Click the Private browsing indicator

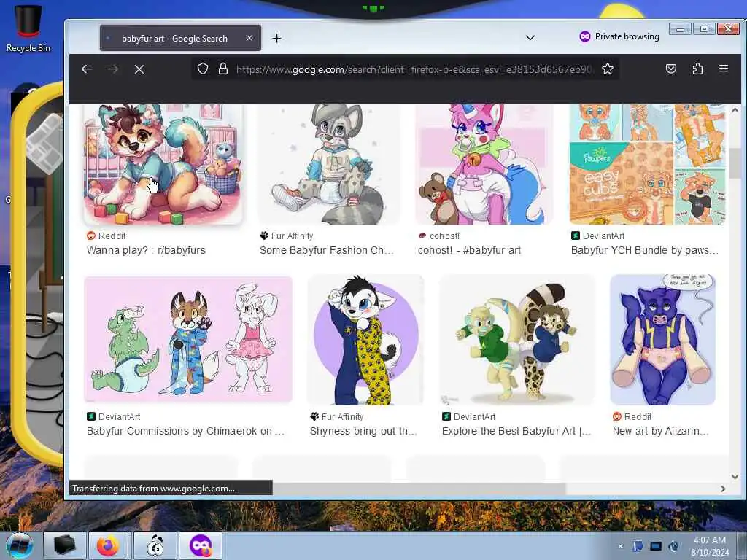(x=619, y=36)
